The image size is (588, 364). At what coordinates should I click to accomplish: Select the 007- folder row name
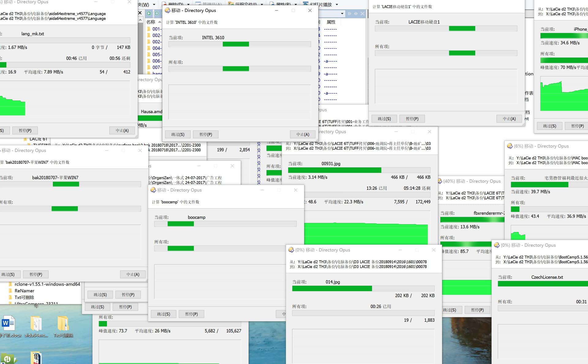tap(157, 67)
